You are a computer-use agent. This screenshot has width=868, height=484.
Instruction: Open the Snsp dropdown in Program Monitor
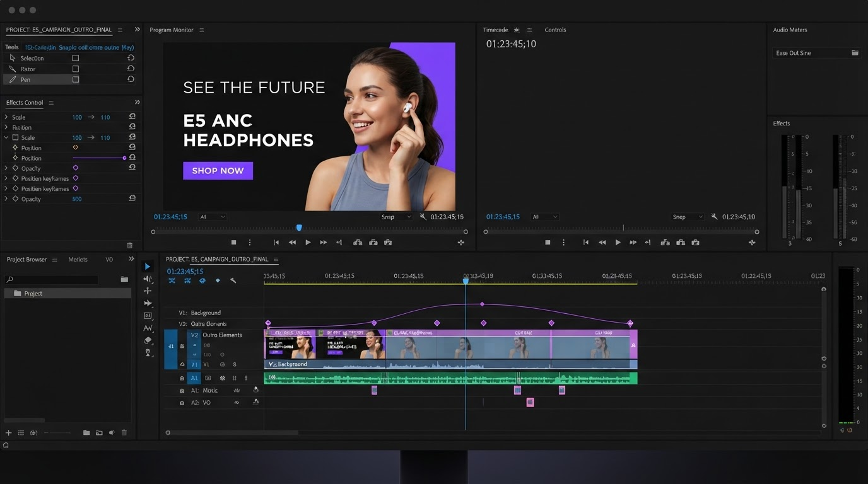396,217
